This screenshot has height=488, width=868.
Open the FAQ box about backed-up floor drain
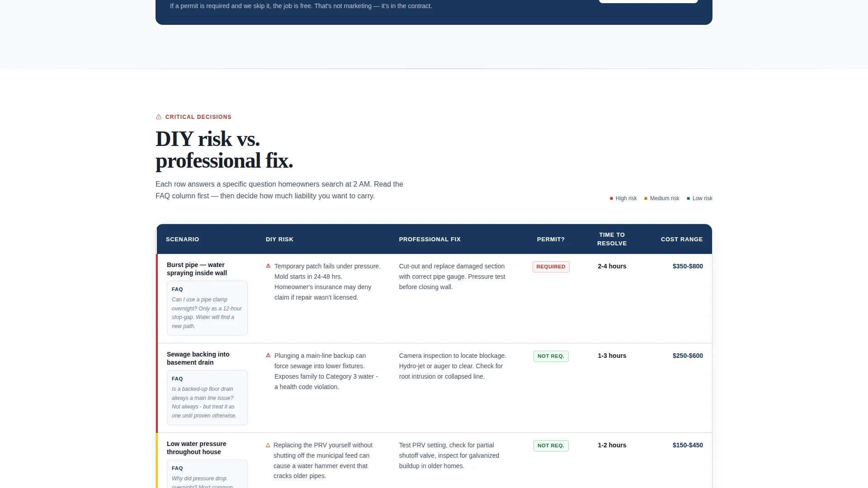coord(207,398)
